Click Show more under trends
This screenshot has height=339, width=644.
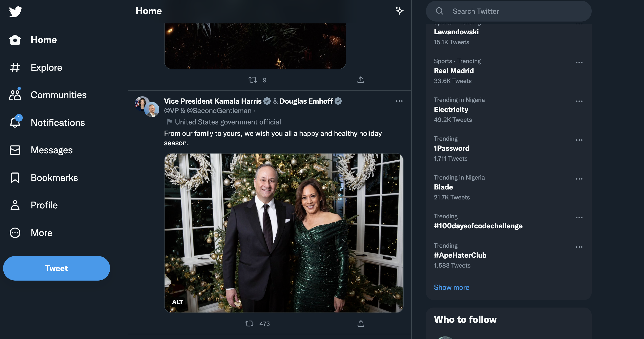point(452,287)
